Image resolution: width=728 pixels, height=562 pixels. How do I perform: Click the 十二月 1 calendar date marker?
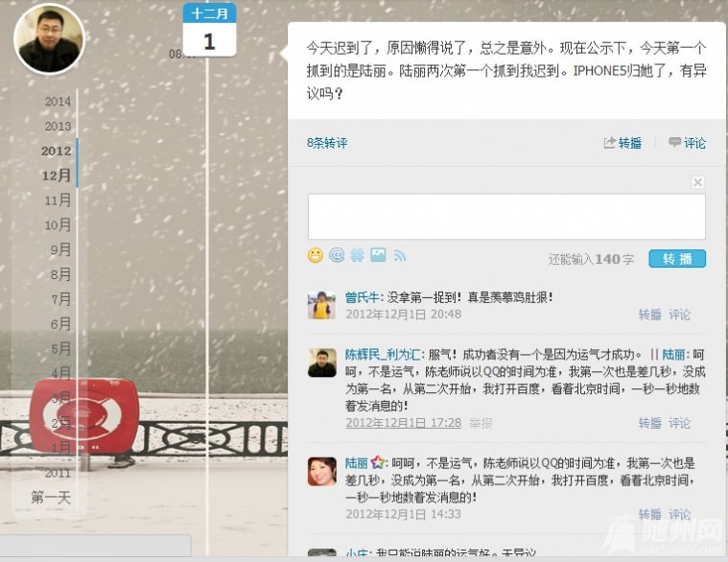(209, 30)
